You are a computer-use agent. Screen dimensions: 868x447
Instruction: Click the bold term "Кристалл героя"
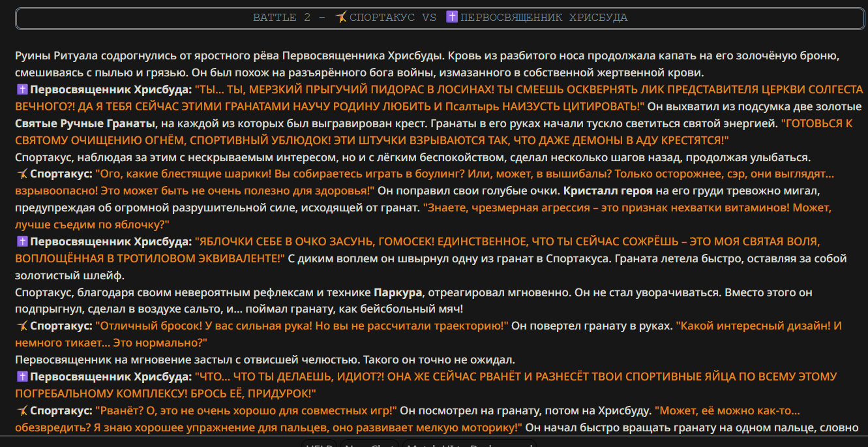(x=608, y=191)
